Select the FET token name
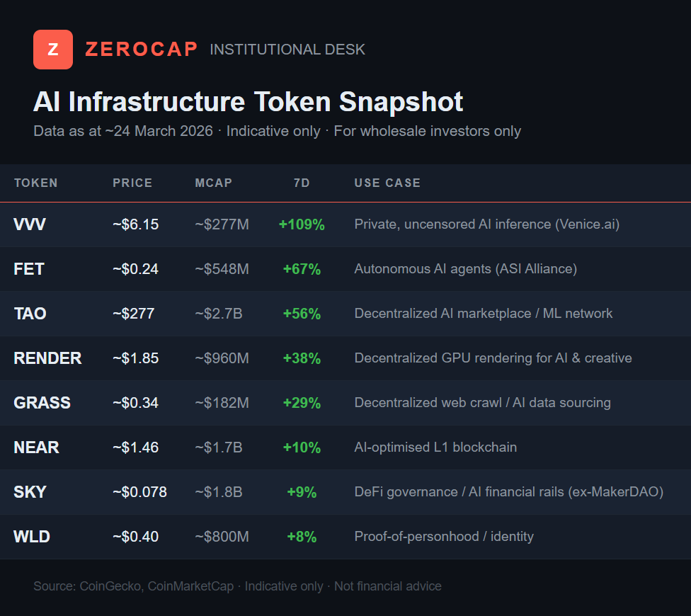 coord(29,269)
